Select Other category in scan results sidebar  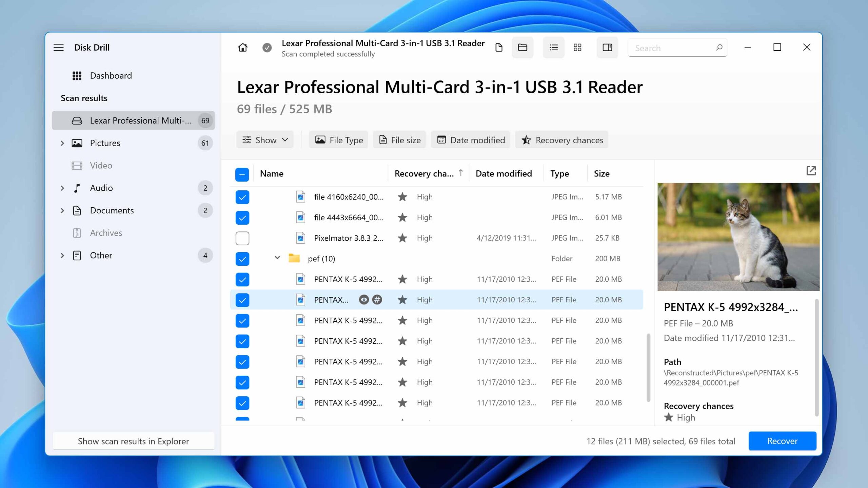tap(101, 255)
